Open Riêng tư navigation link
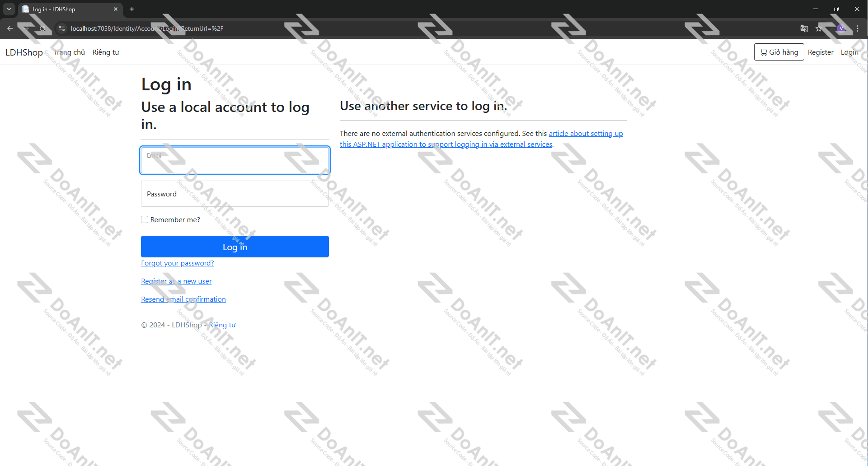868x466 pixels. click(106, 52)
